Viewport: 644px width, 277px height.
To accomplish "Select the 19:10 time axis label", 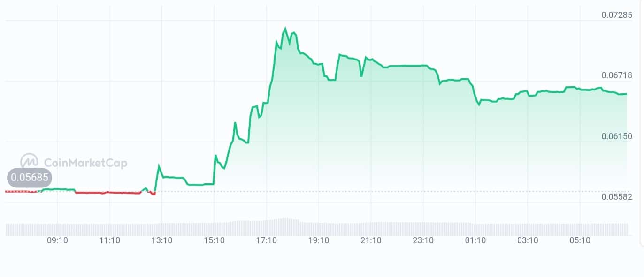I will click(x=318, y=240).
